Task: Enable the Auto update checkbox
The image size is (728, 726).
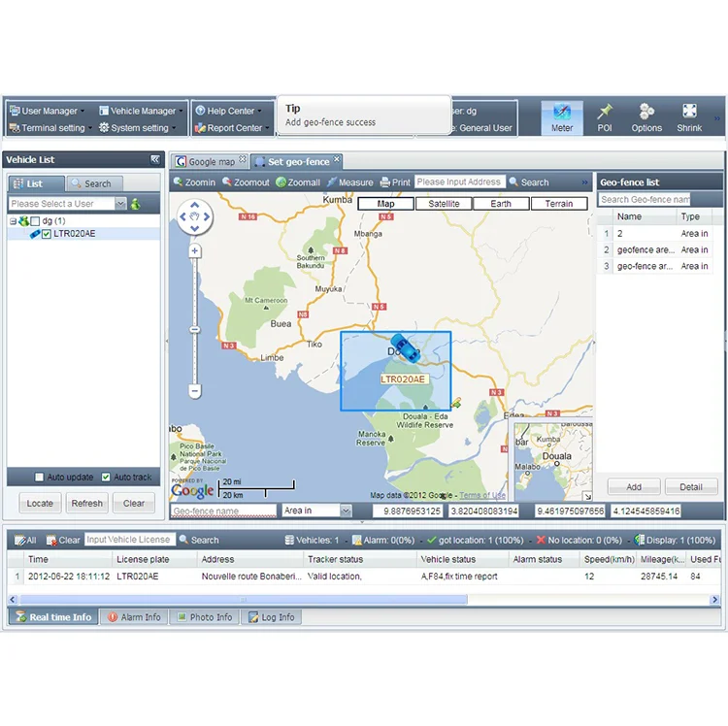Action: pos(40,478)
